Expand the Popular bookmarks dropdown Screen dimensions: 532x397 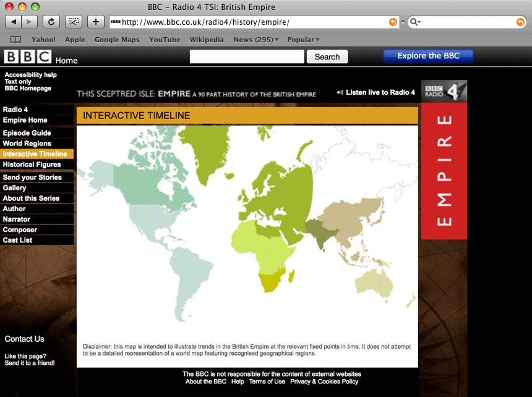(x=303, y=40)
